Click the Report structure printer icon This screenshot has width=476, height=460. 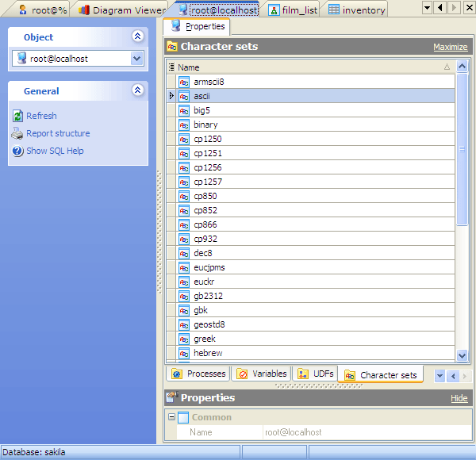[18, 133]
